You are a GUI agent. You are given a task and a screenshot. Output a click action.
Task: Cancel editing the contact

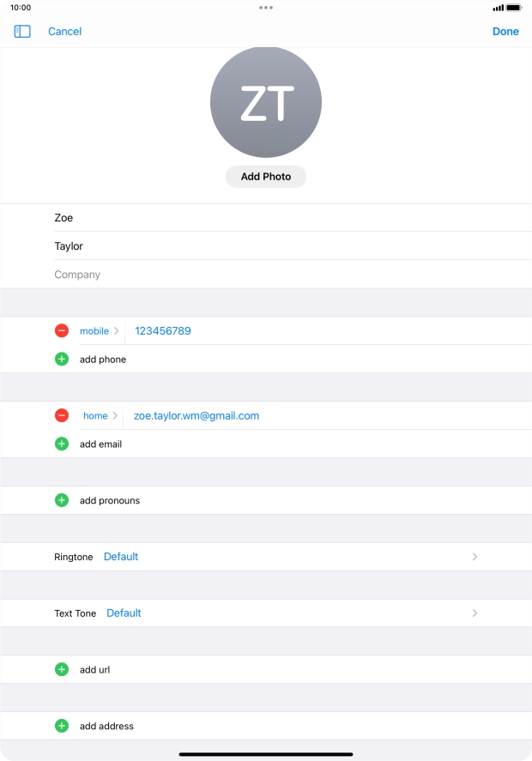64,31
